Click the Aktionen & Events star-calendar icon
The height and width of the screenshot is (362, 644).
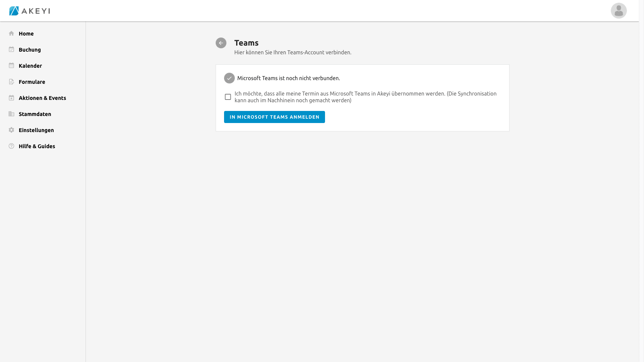11,98
